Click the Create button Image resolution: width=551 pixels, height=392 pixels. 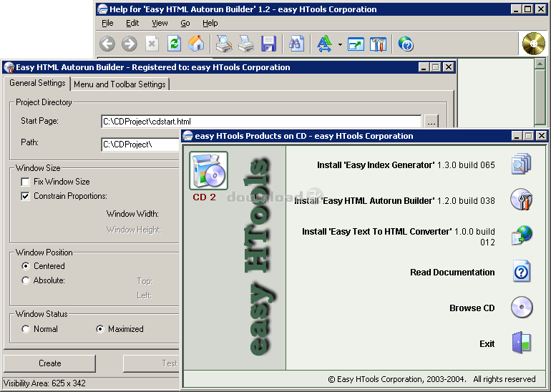[x=49, y=363]
